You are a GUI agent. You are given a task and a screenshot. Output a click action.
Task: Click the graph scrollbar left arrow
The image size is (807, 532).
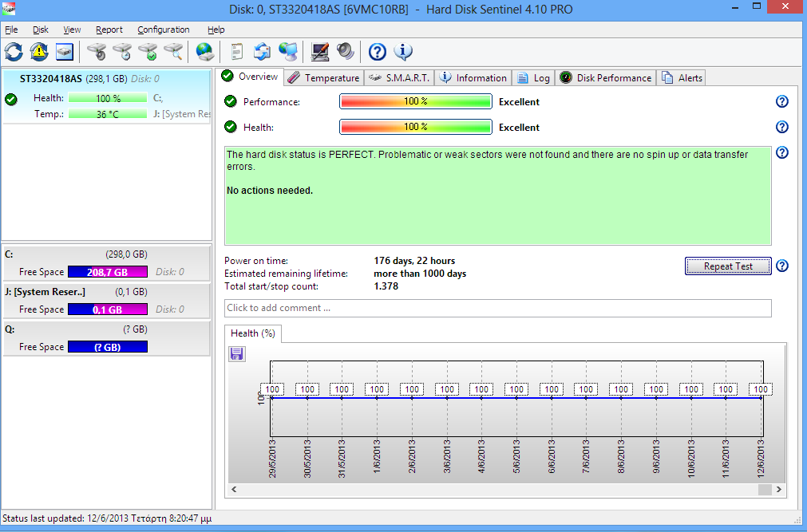click(234, 489)
